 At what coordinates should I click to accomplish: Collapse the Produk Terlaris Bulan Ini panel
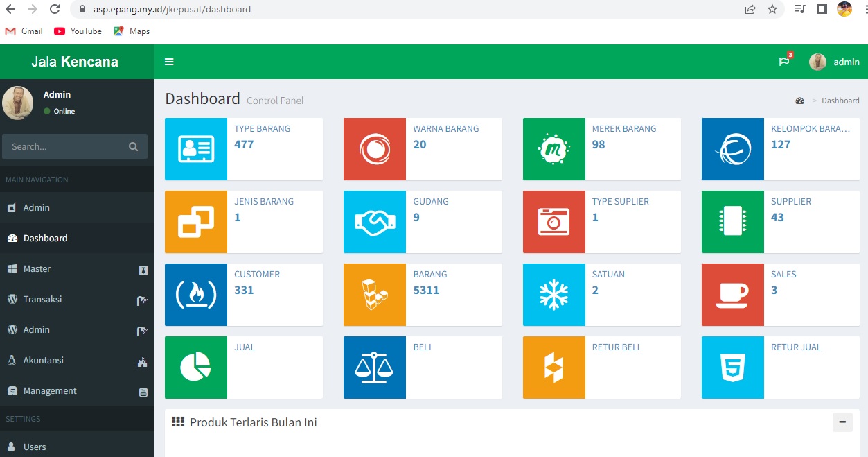click(842, 422)
